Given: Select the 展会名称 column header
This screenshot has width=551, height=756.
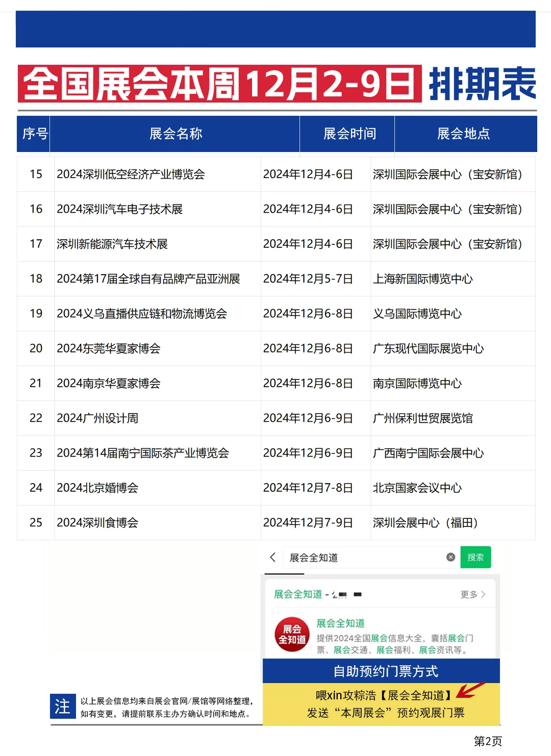Looking at the screenshot, I should pos(178,134).
